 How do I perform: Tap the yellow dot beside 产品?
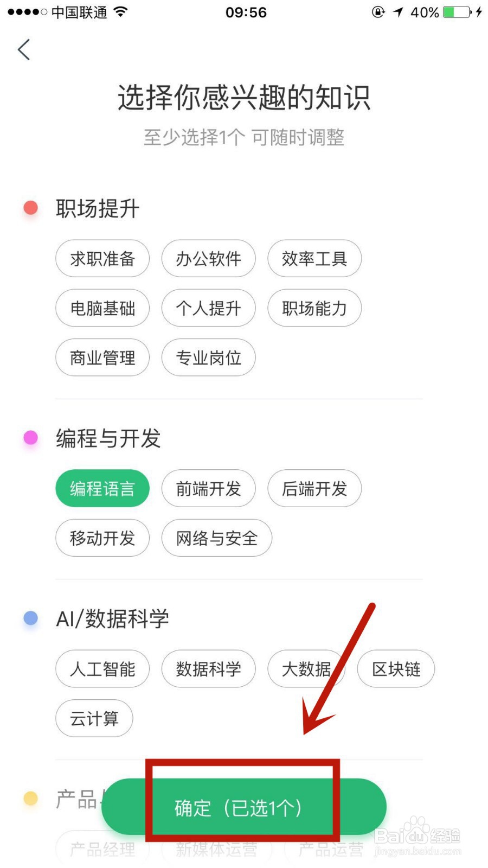[x=31, y=798]
